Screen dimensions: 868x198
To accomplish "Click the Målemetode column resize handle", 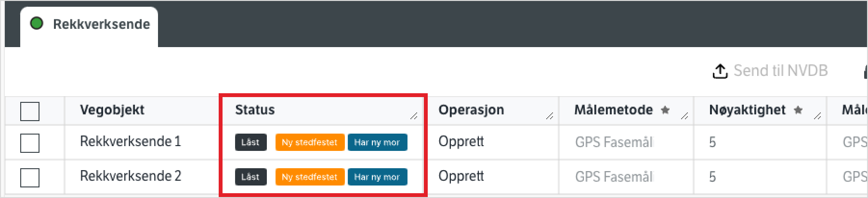I will [x=684, y=115].
